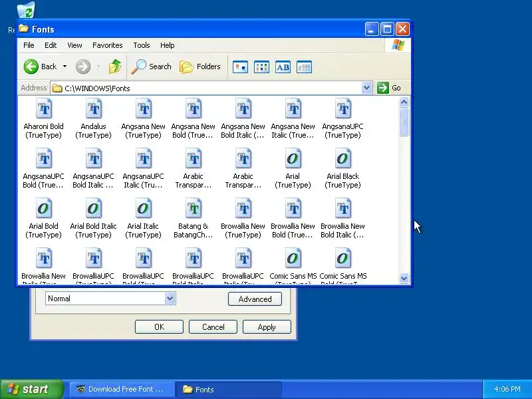Select the Arial Bold (TrueType) font icon
The width and height of the screenshot is (532, 399).
[x=44, y=209]
